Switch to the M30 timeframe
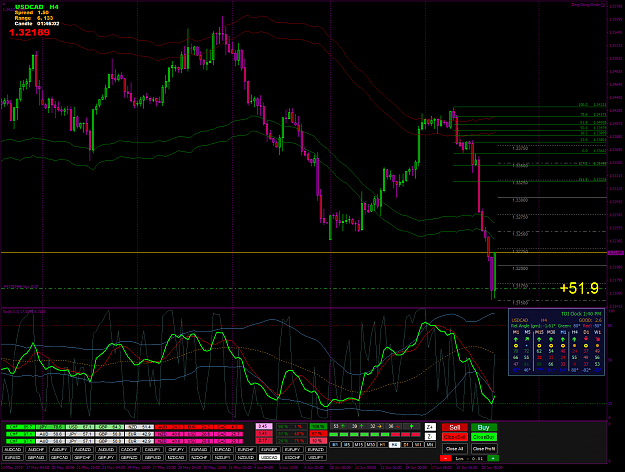The image size is (625, 472). click(371, 444)
